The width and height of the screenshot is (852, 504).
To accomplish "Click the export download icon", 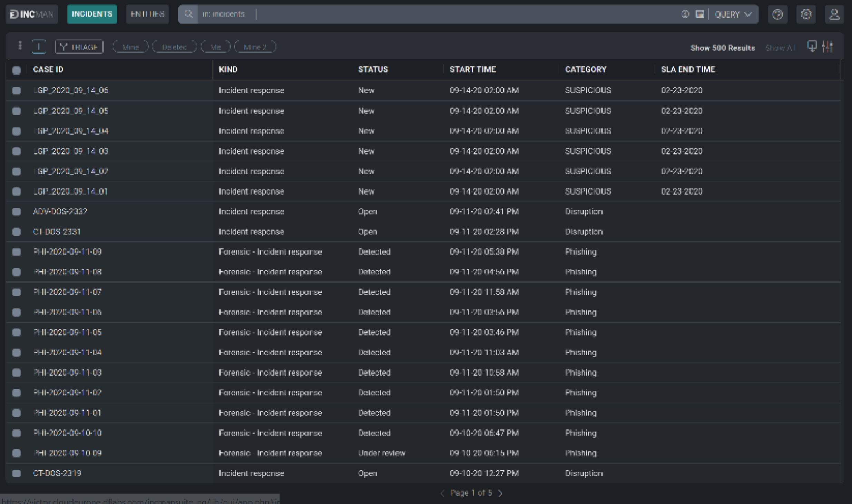I will click(812, 46).
